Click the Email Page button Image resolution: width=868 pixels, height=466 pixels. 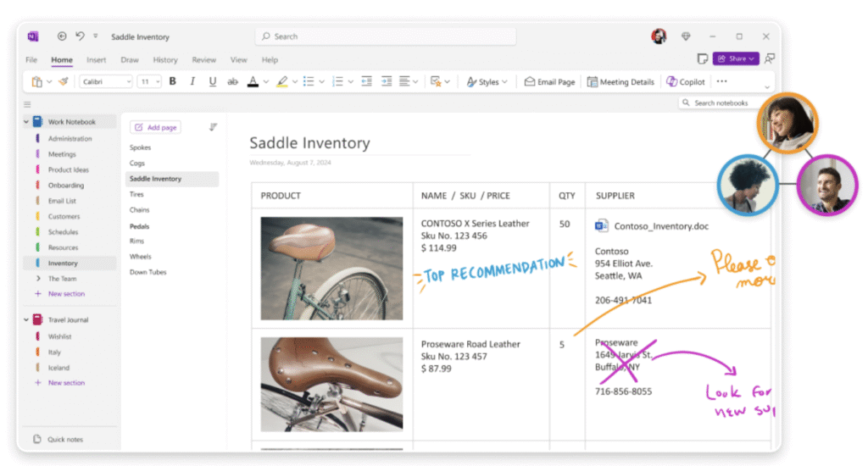(549, 82)
